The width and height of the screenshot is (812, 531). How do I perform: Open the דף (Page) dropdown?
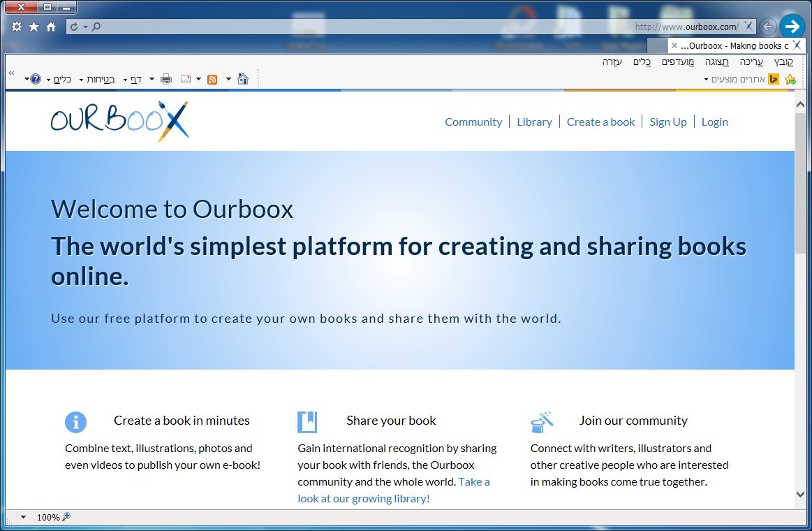133,79
